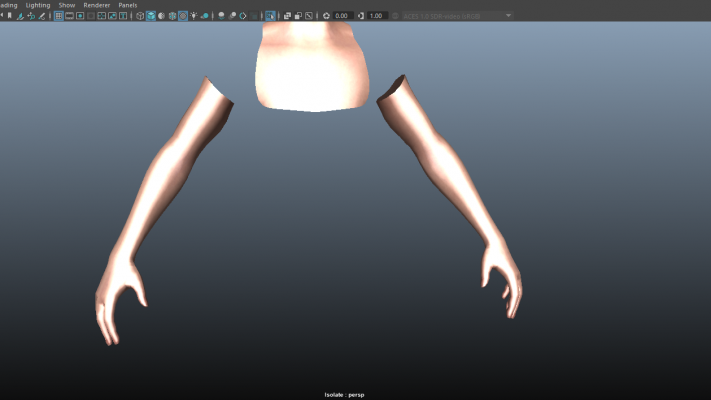711x400 pixels.
Task: Click the exposure value field 0.00
Action: (342, 16)
